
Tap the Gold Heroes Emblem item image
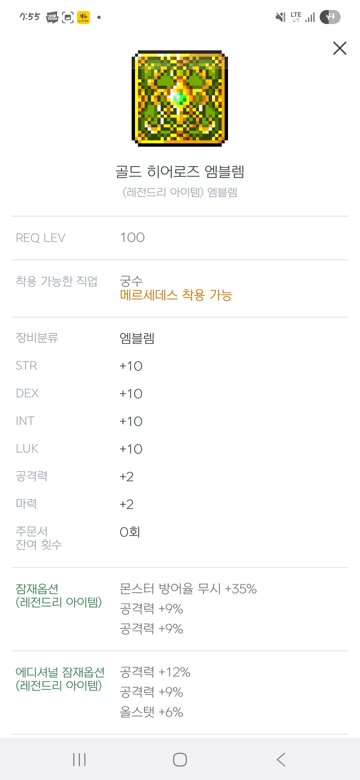point(180,98)
